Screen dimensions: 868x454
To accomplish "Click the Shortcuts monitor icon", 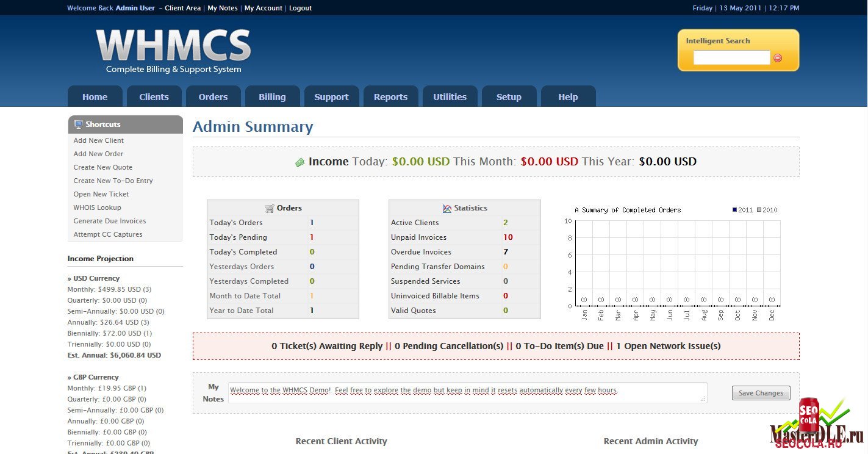I will [78, 124].
